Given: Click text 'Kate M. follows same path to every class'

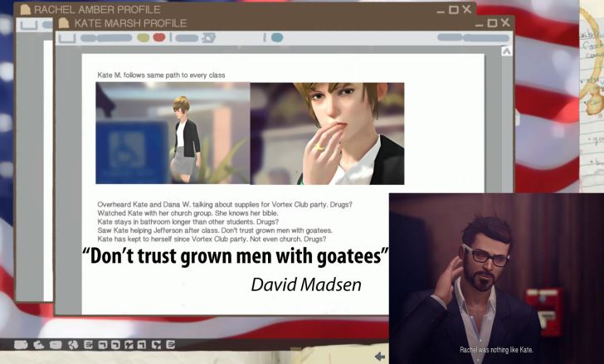Looking at the screenshot, I should coord(161,75).
